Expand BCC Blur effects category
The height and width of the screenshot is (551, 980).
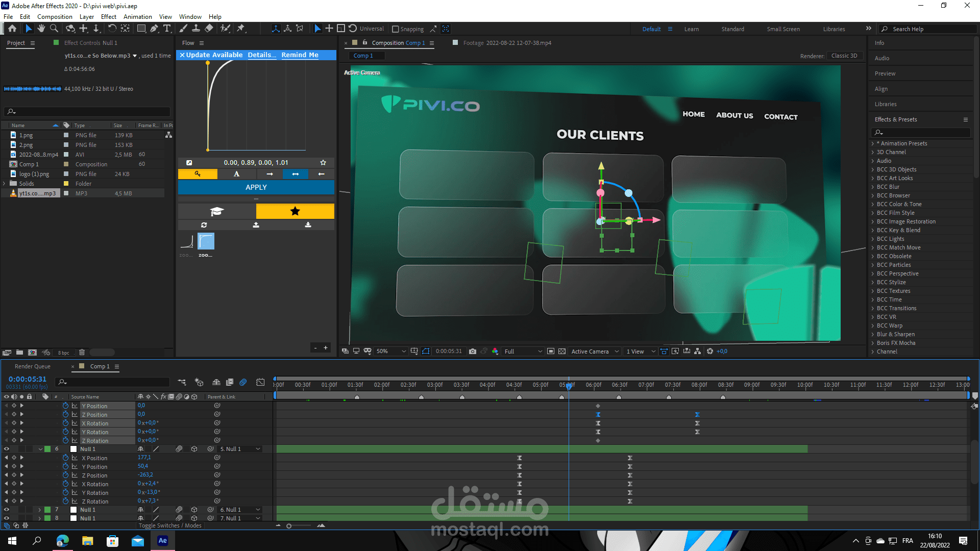click(873, 187)
